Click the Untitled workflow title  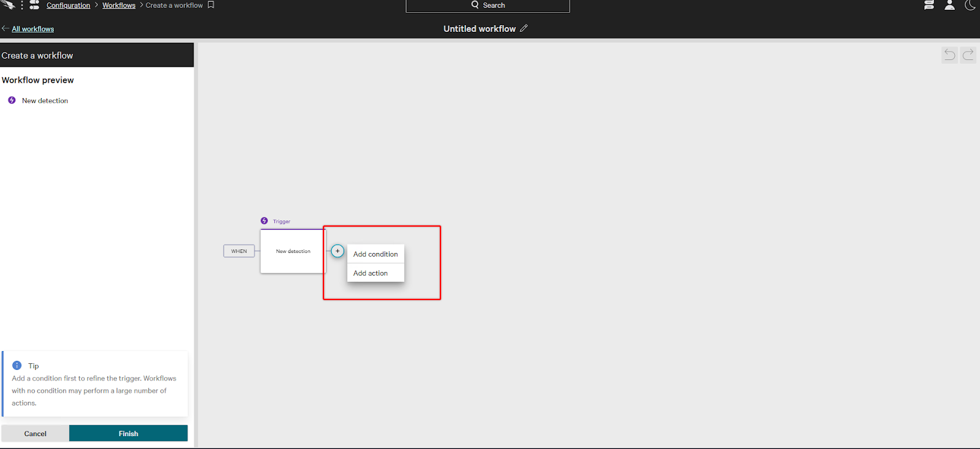tap(480, 29)
